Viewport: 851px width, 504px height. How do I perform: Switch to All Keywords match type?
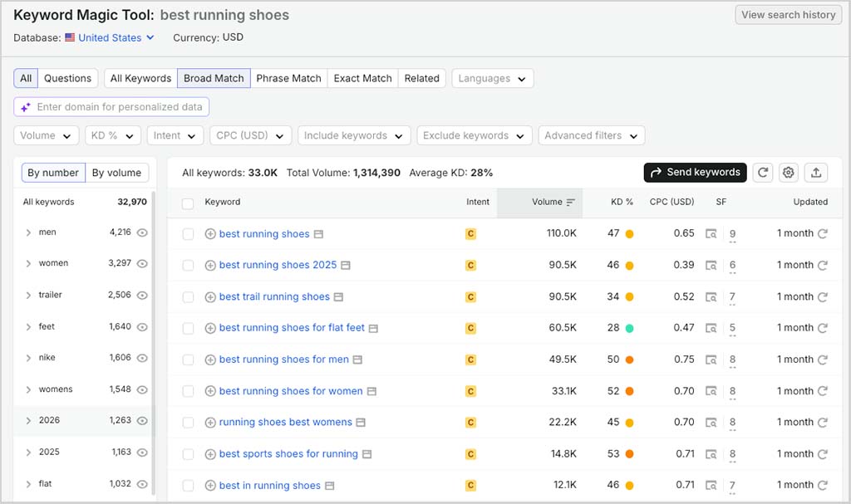[140, 79]
